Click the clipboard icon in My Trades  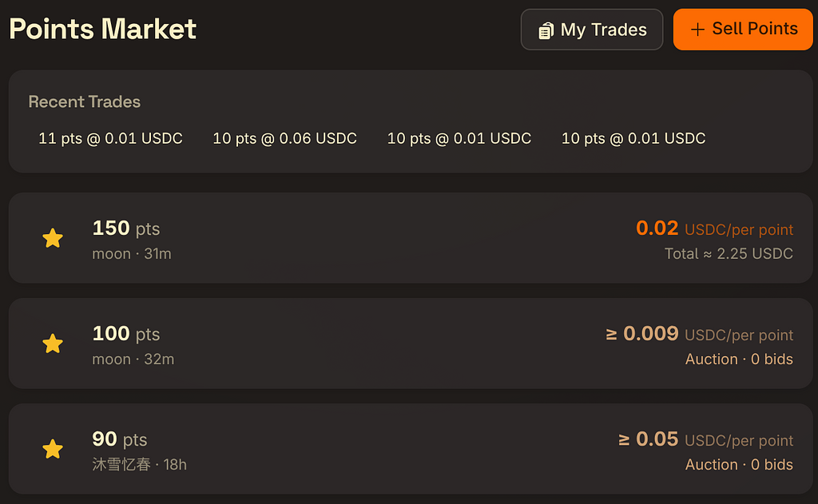click(x=546, y=30)
